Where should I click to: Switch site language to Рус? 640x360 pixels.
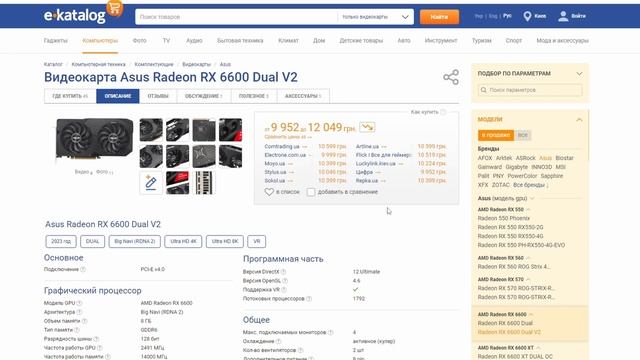pos(507,16)
